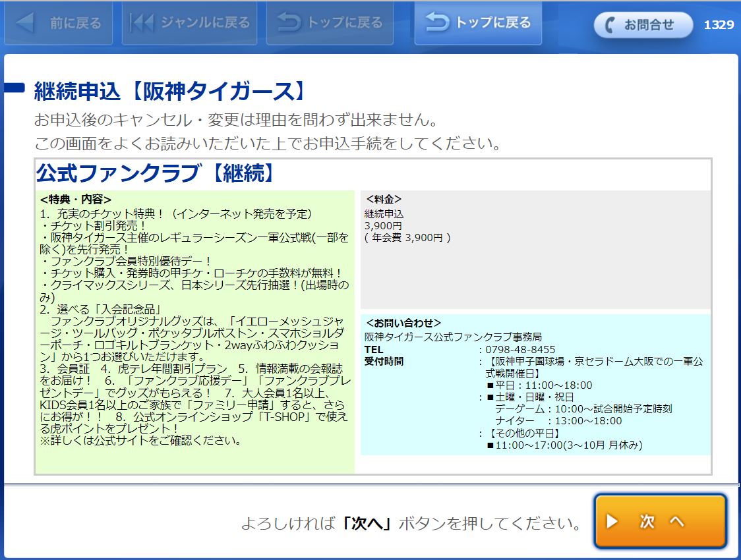
Task: Click the この画面をよくお読みいただいた instruction line
Action: pos(268,143)
